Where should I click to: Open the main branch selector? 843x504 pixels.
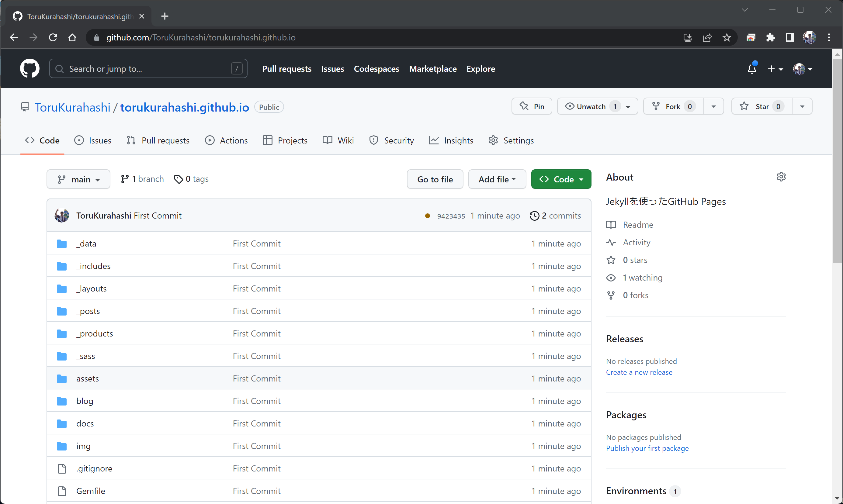coord(78,179)
